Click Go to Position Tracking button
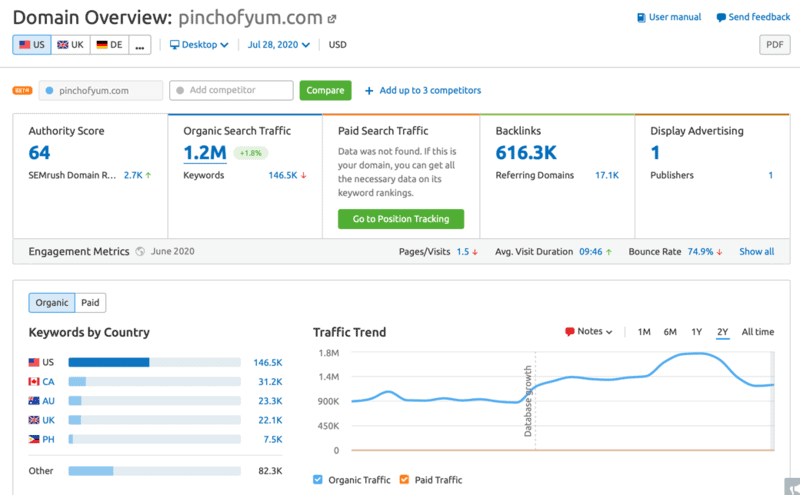 [401, 219]
